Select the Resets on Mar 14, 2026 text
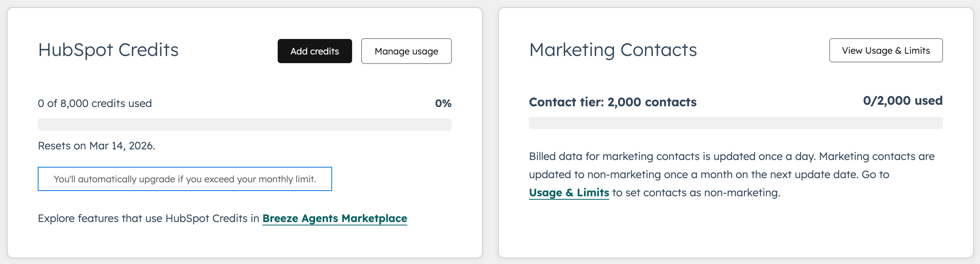980x264 pixels. click(96, 145)
